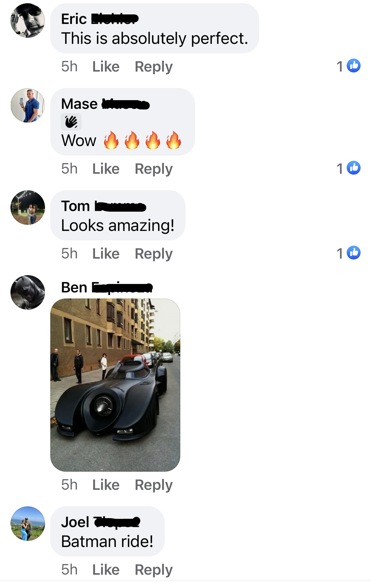Open Ben's Batman profile avatar
The height and width of the screenshot is (588, 371).
tap(28, 292)
